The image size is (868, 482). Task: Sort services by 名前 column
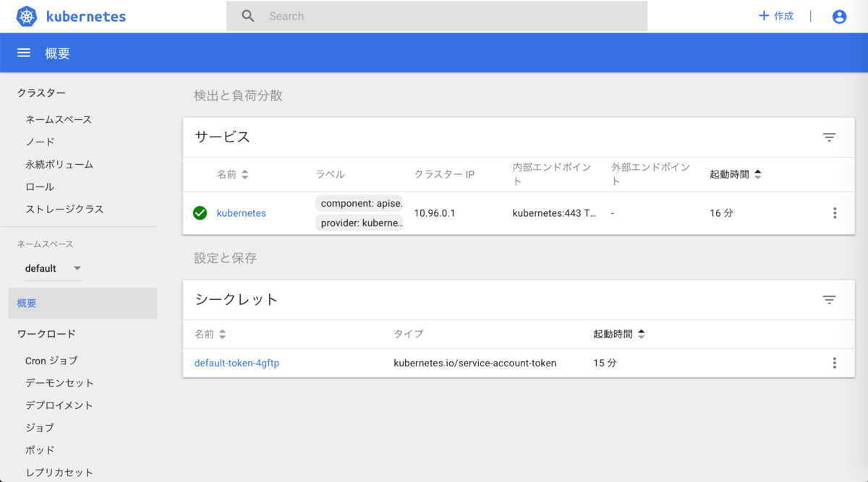(232, 174)
